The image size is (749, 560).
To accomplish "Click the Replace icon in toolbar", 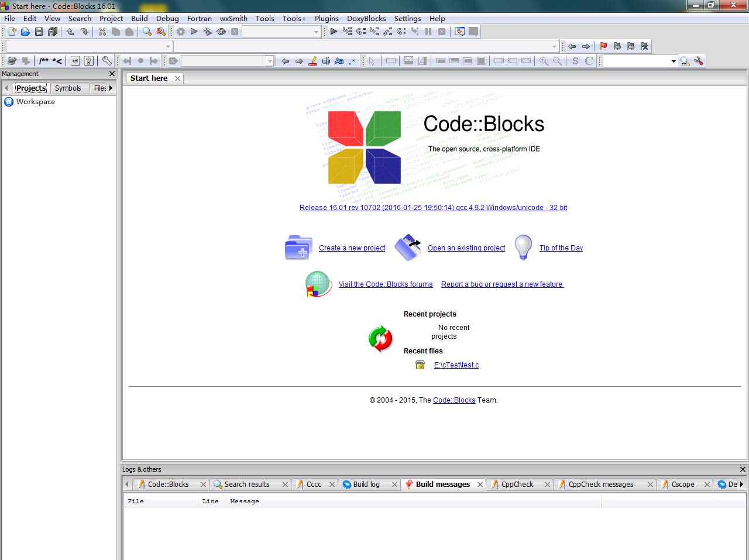I will (x=161, y=32).
